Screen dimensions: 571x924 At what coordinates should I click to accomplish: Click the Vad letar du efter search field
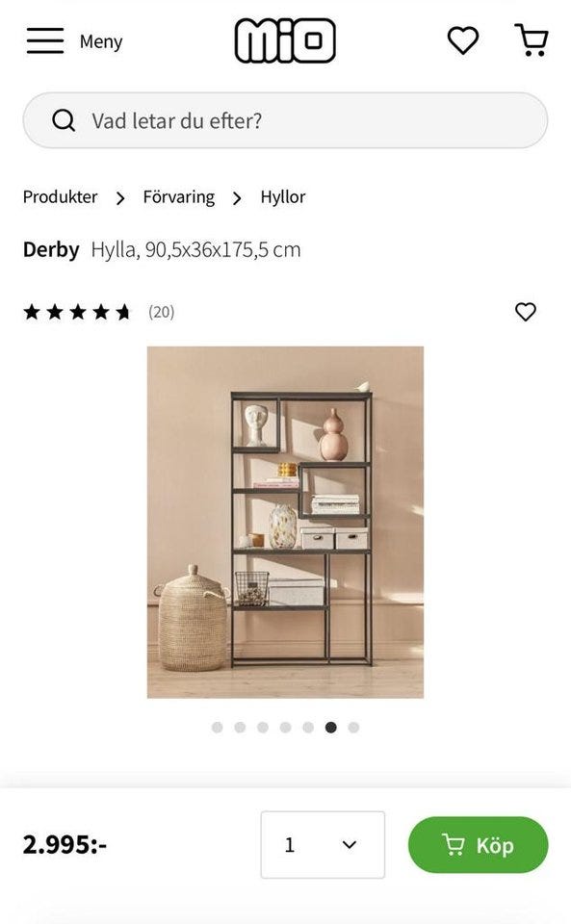(285, 120)
